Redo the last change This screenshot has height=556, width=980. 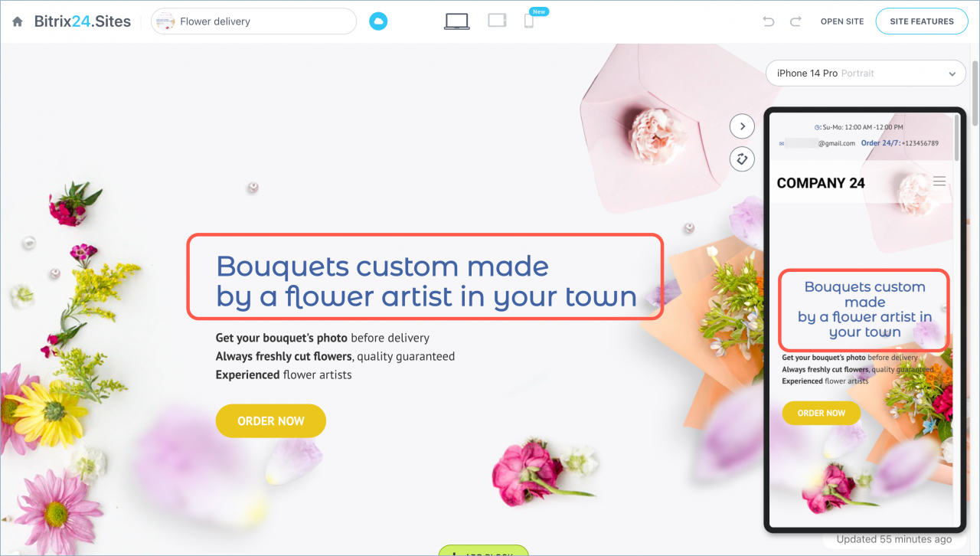[x=795, y=21]
